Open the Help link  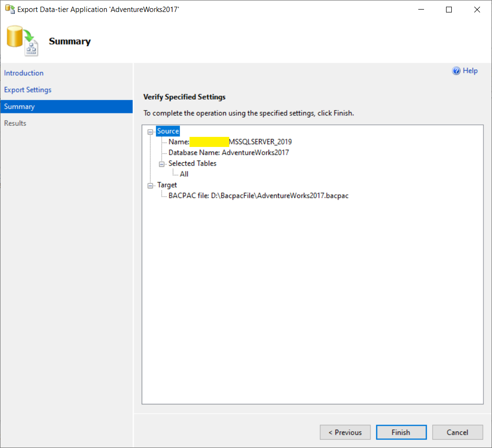[x=470, y=71]
